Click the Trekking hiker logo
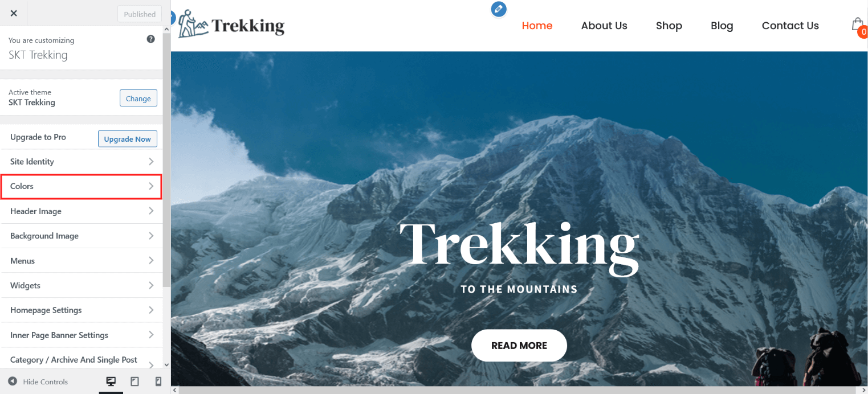The image size is (868, 394). 231,24
